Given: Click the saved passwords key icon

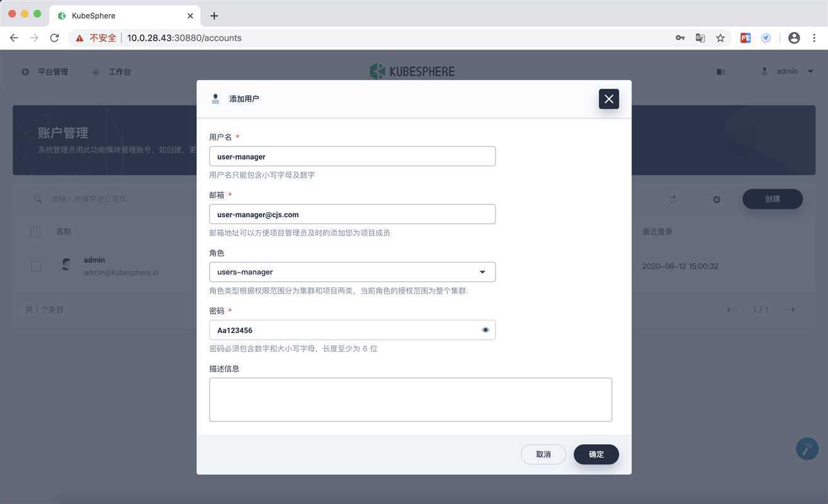Looking at the screenshot, I should coord(680,38).
